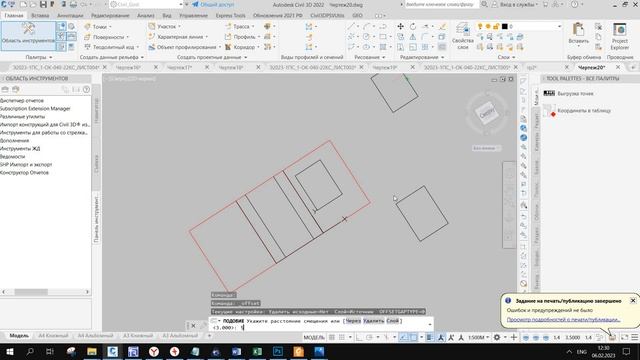Open workspace switching gear icon in status bar
640x360 pixels.
[x=497, y=338]
